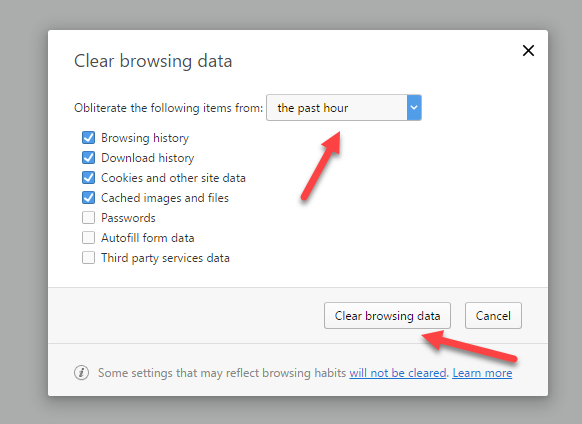
Task: Click the 'Browsing history' label text
Action: pyautogui.click(x=145, y=138)
